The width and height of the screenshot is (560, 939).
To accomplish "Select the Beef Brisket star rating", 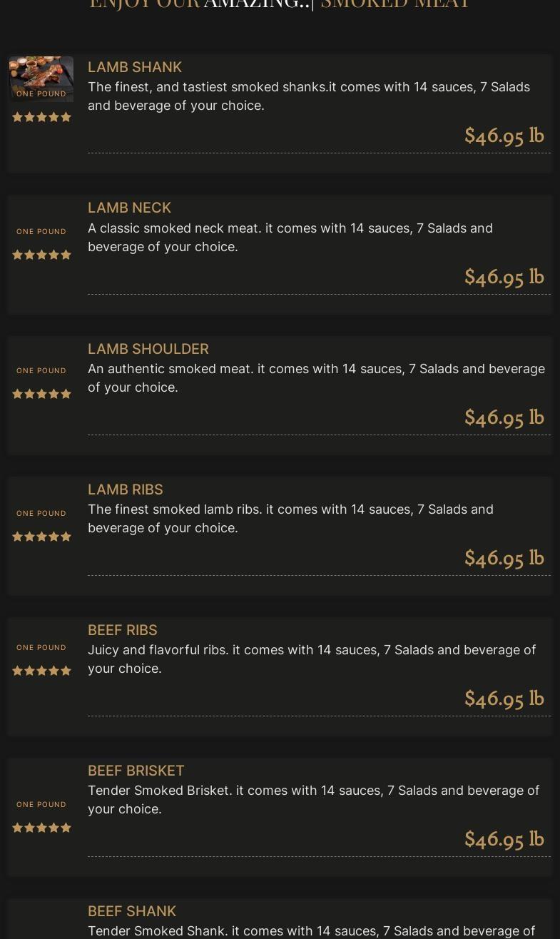I will click(41, 828).
